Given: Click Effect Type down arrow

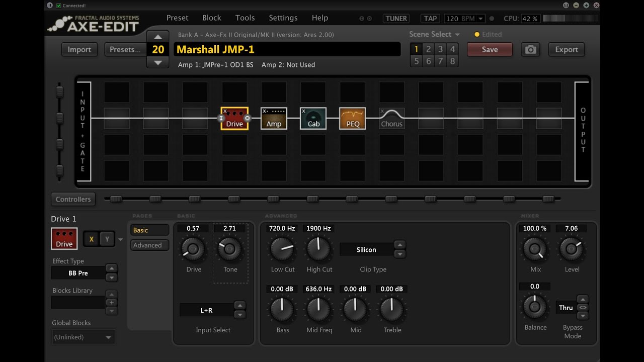Looking at the screenshot, I should coord(112,278).
